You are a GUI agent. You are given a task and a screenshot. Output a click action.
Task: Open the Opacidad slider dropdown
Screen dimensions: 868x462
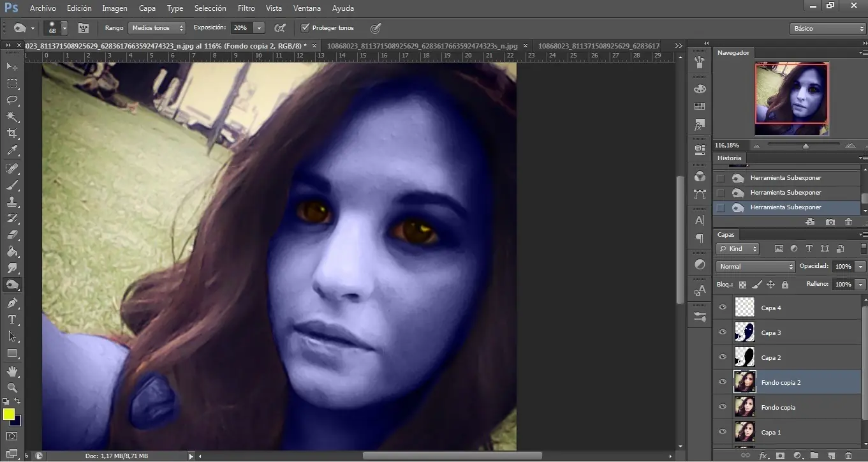pos(861,266)
